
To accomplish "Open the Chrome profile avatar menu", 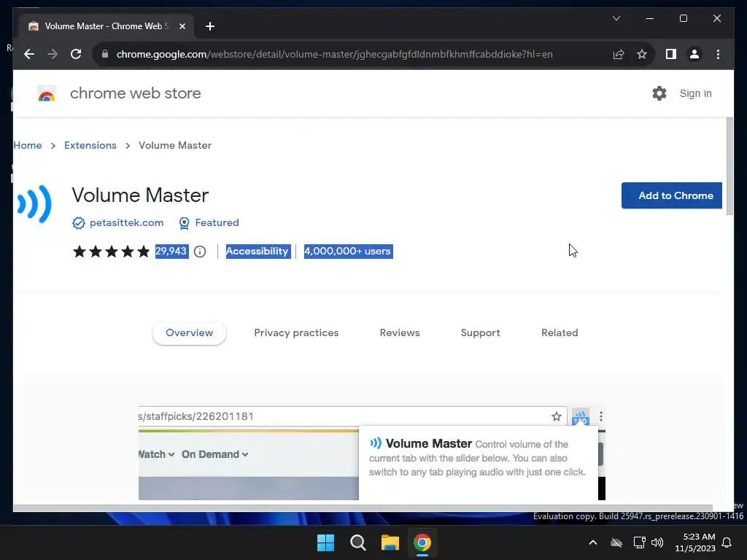I will [x=694, y=54].
